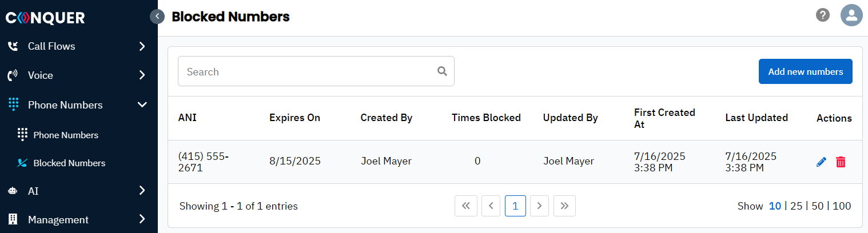Select Blocked Numbers in sidebar

pos(69,163)
